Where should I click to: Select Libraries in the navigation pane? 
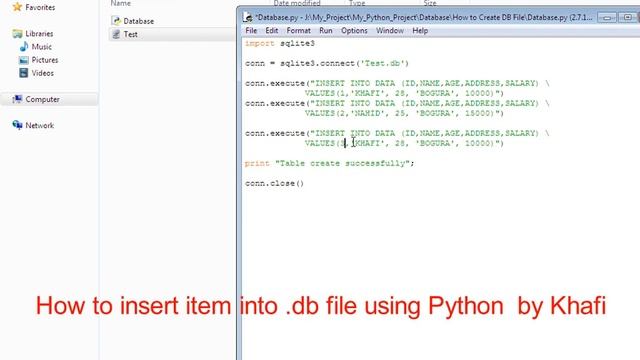click(39, 33)
